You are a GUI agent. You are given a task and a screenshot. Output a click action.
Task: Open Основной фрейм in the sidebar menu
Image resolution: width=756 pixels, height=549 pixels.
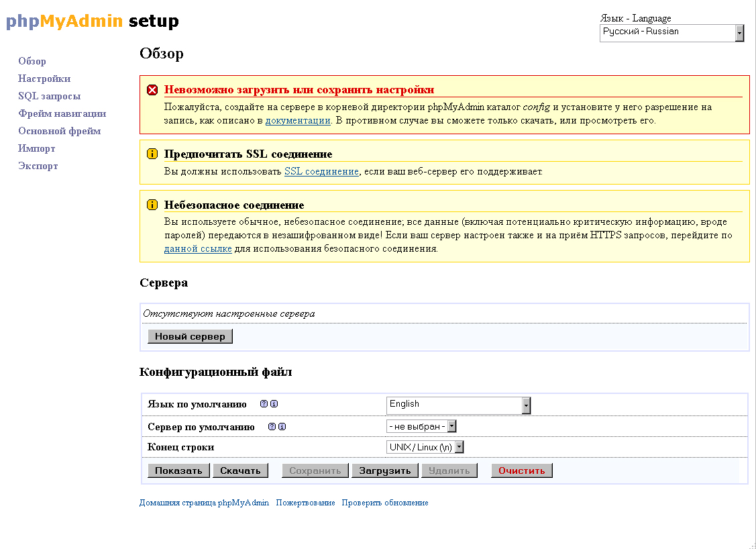pos(59,131)
